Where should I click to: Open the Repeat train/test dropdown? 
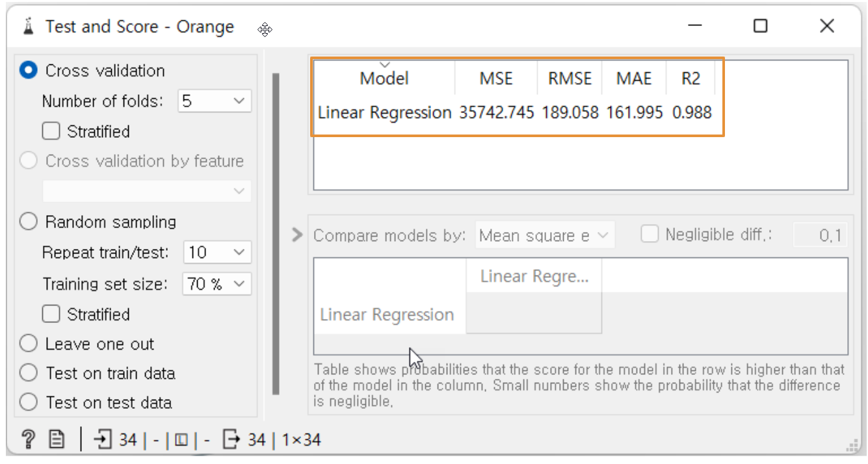click(x=217, y=252)
